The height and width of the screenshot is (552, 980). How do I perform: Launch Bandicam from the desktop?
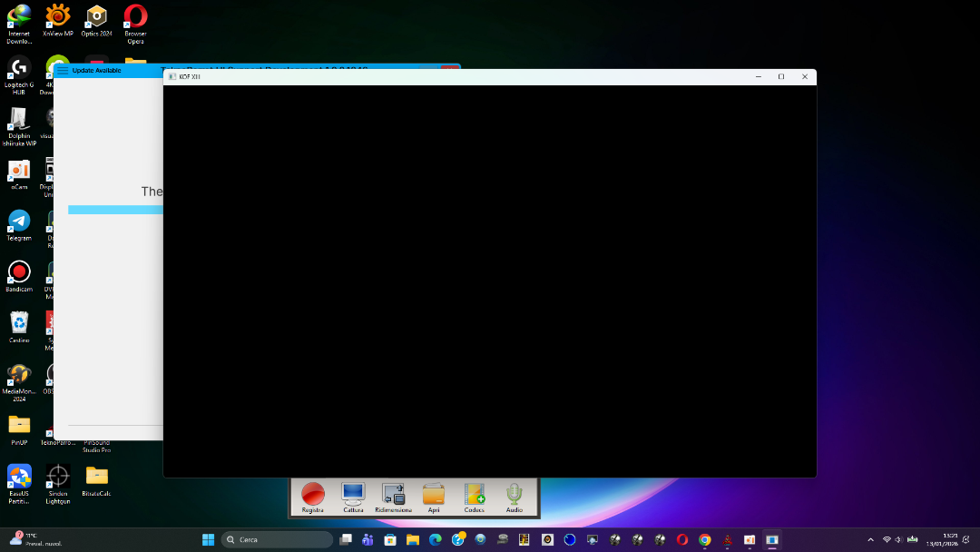click(19, 272)
